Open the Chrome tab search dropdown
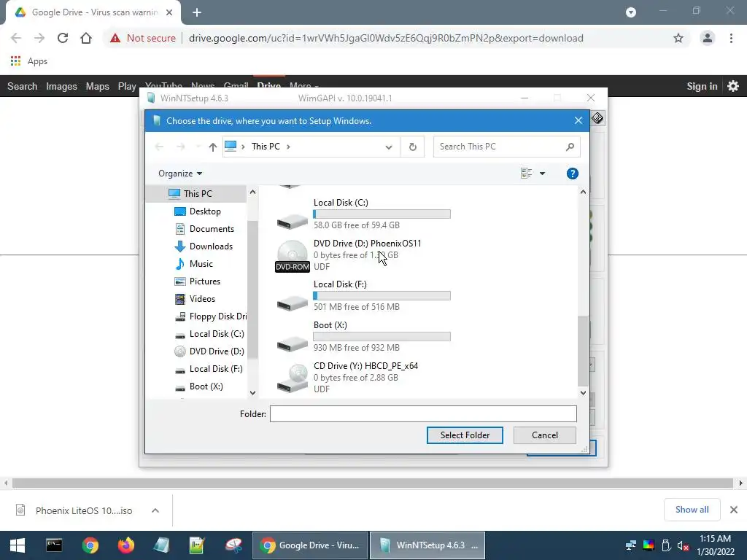This screenshot has width=747, height=560. [x=631, y=12]
